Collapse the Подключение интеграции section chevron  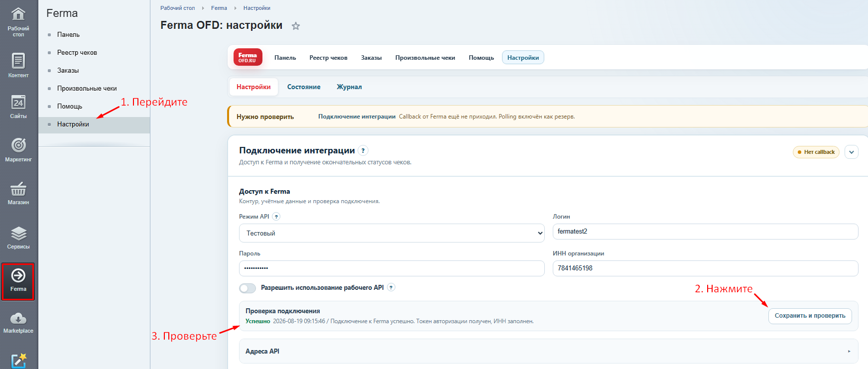pyautogui.click(x=852, y=152)
